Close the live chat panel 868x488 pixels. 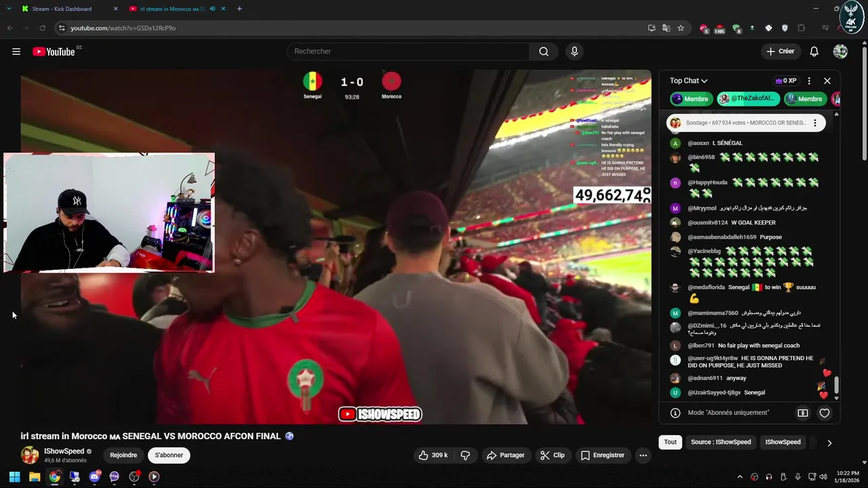[x=827, y=81]
